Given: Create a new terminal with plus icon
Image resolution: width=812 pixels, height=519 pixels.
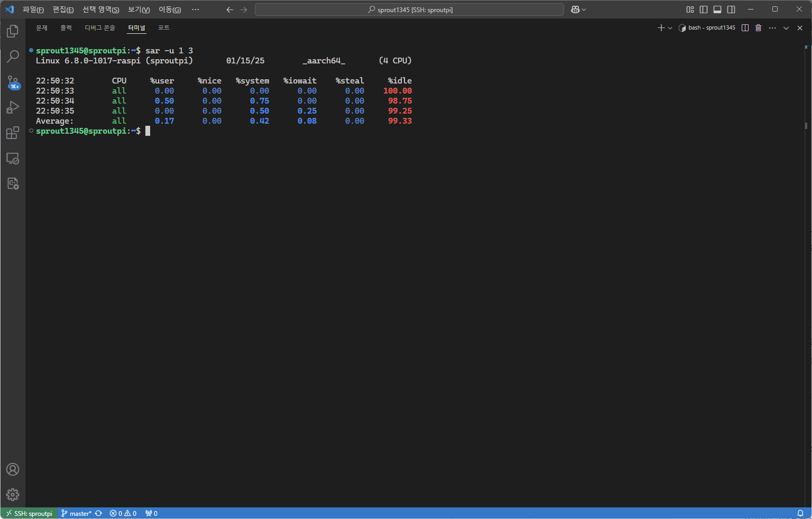Looking at the screenshot, I should (661, 28).
